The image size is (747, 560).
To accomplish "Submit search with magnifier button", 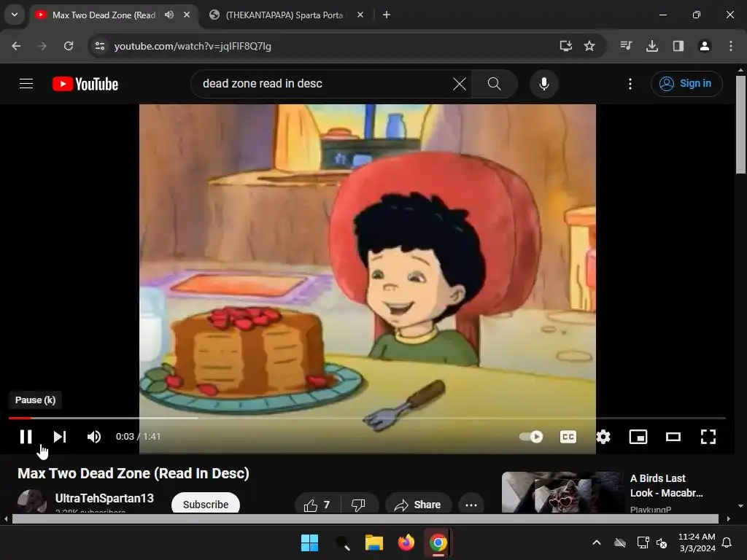I will [495, 84].
